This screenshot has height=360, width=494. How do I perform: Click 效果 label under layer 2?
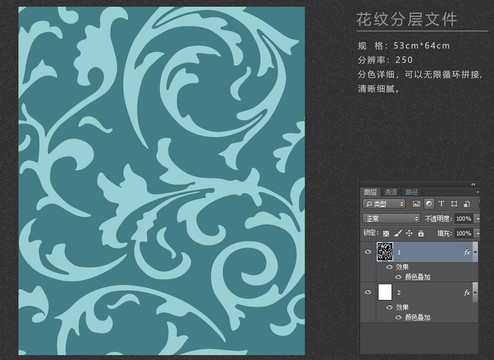coord(402,307)
